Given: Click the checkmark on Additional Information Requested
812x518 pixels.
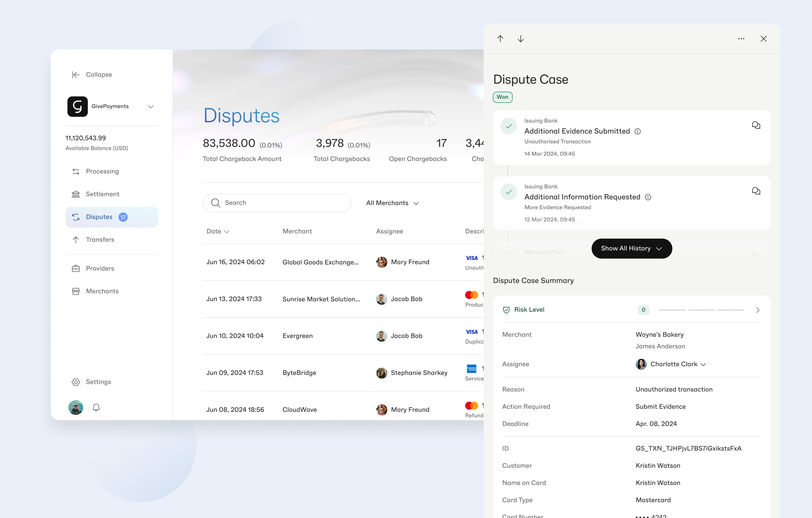Looking at the screenshot, I should point(508,192).
